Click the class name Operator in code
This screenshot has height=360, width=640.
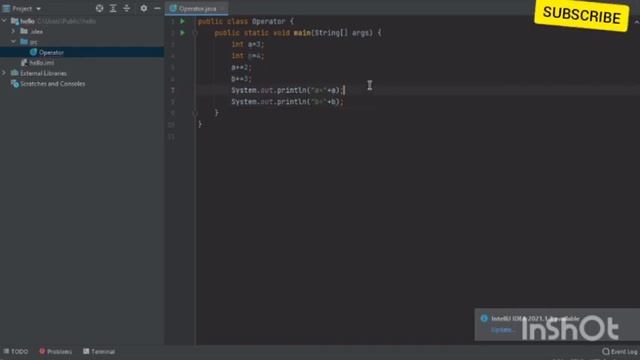[x=269, y=21]
